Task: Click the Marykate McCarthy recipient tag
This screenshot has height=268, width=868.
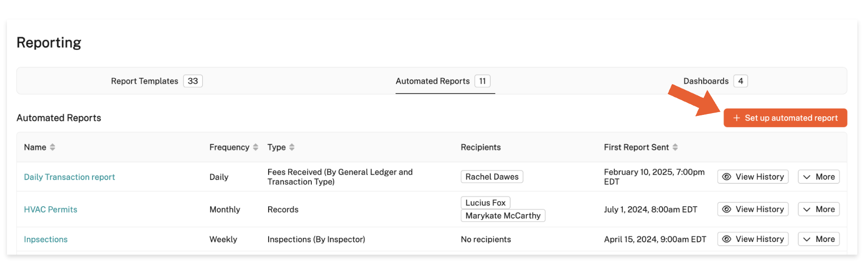Action: (503, 216)
